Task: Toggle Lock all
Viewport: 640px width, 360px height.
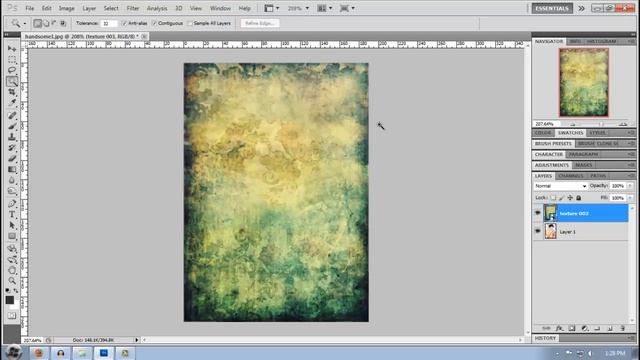Action: coord(578,198)
